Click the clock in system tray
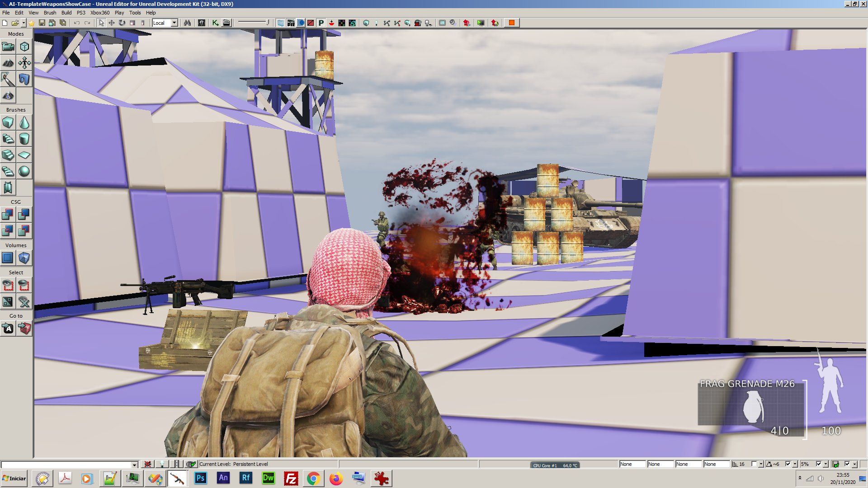The image size is (868, 488). [x=843, y=479]
